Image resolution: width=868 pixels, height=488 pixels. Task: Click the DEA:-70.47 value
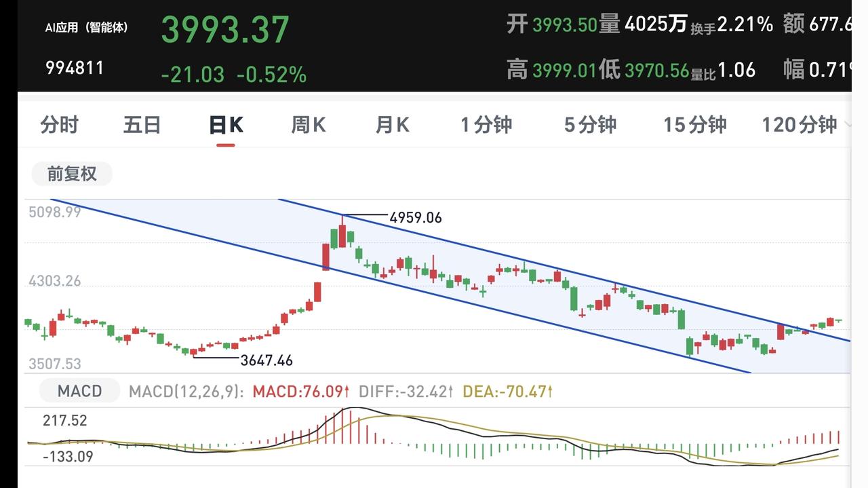tap(508, 392)
